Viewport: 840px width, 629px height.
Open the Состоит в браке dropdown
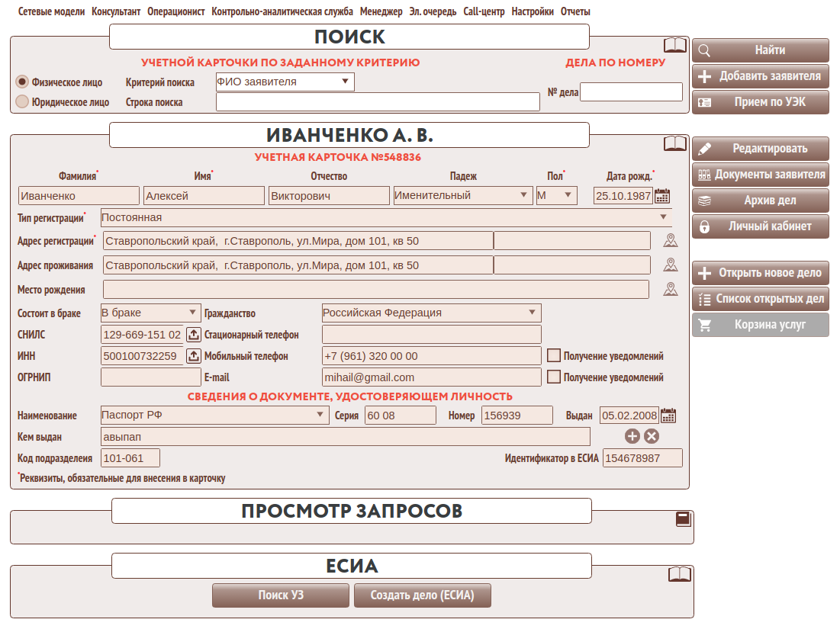150,313
